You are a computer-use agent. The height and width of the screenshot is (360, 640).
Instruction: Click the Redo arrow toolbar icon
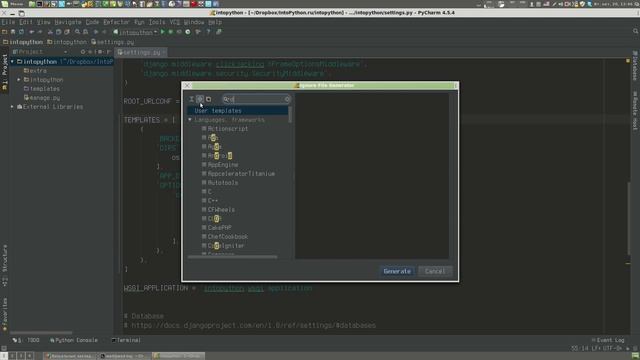[x=40, y=32]
